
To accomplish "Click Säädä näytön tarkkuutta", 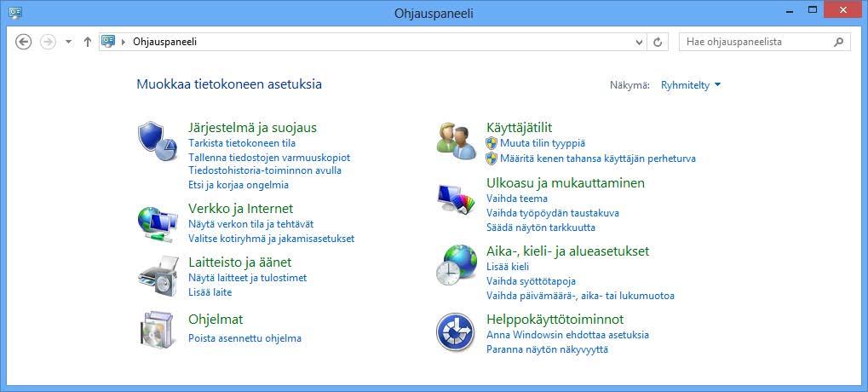I will 540,228.
